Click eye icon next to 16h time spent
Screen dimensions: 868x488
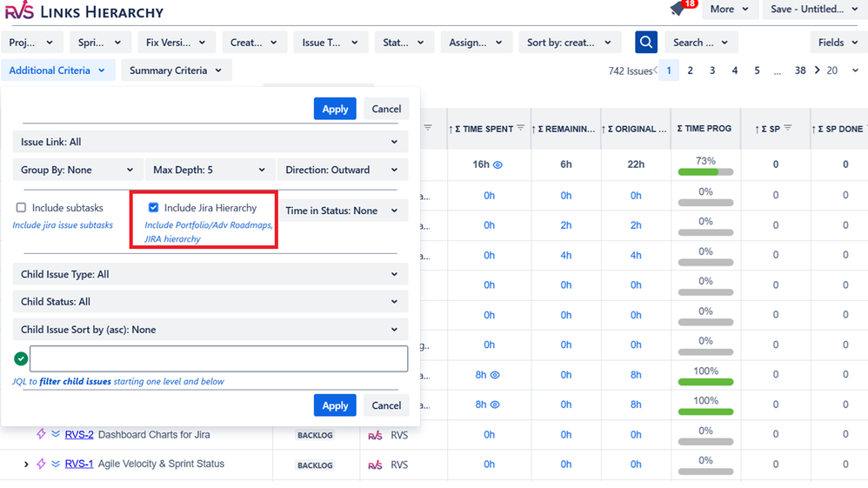click(x=497, y=165)
